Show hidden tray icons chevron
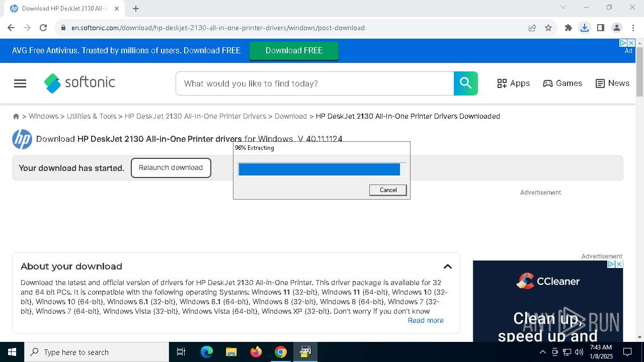 click(542, 352)
